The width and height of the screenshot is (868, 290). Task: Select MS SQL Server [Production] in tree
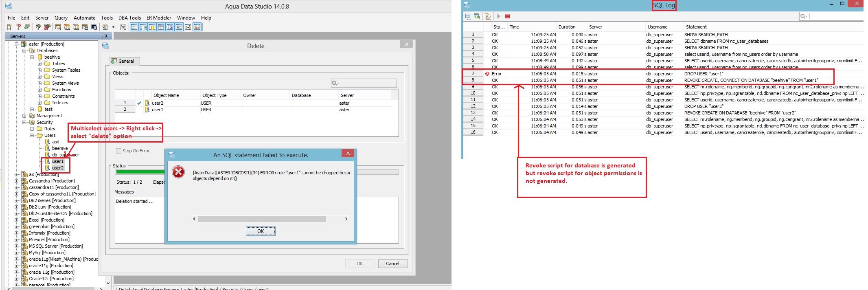point(56,246)
